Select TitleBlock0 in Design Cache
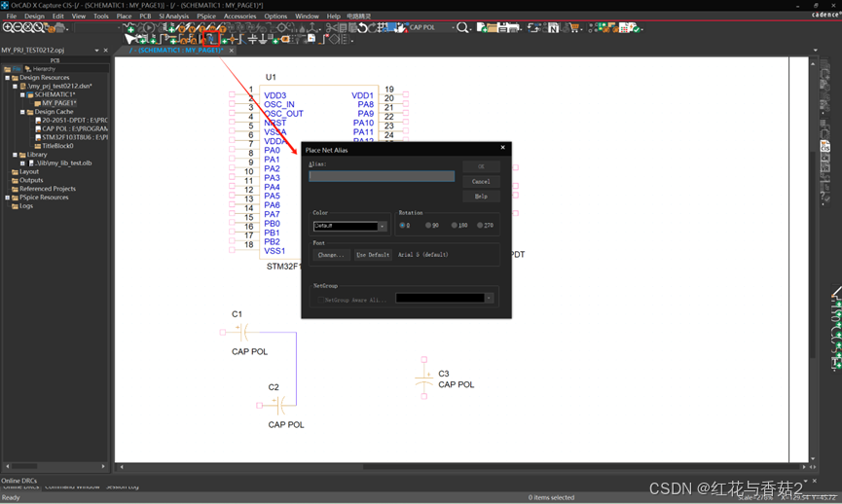The height and width of the screenshot is (504, 842). pyautogui.click(x=57, y=146)
